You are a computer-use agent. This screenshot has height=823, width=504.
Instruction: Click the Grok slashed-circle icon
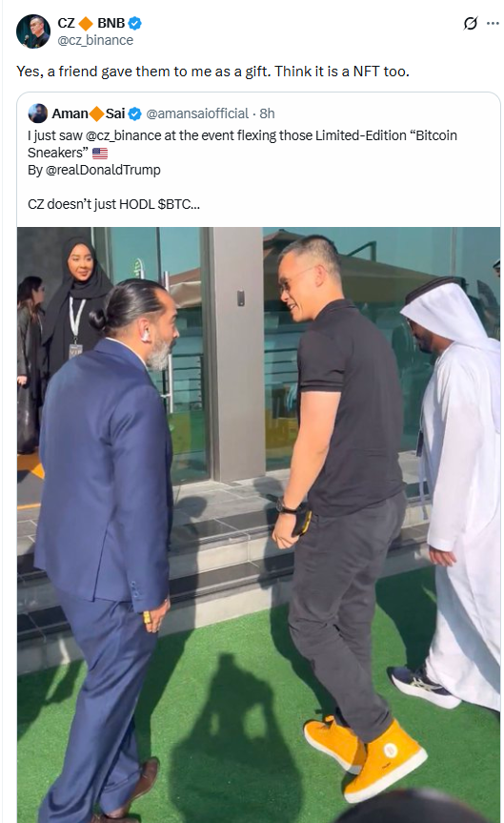471,24
